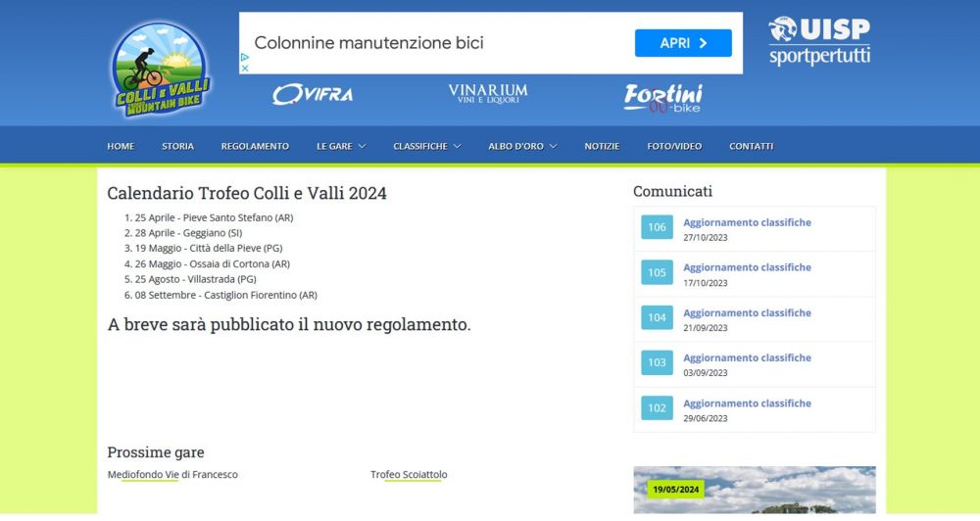Select '08 Settembre - Castiglion Fiorentino (AR)'
This screenshot has height=521, width=980.
tap(226, 295)
